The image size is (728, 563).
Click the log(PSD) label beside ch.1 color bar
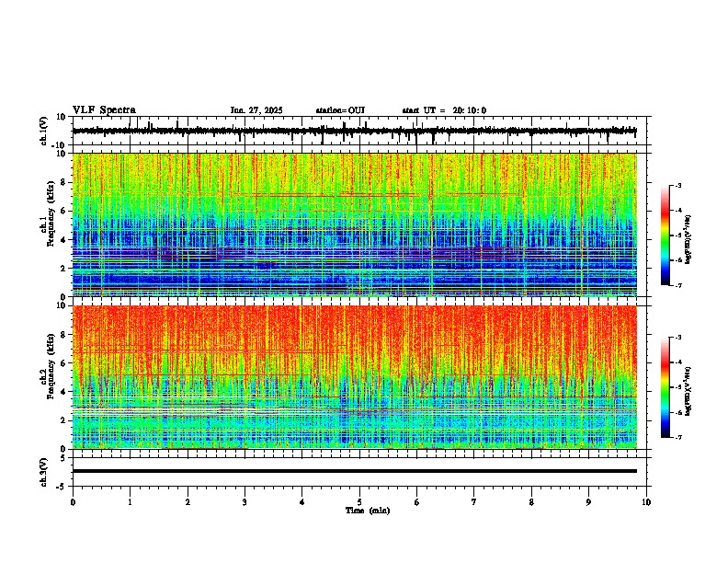[x=688, y=240]
